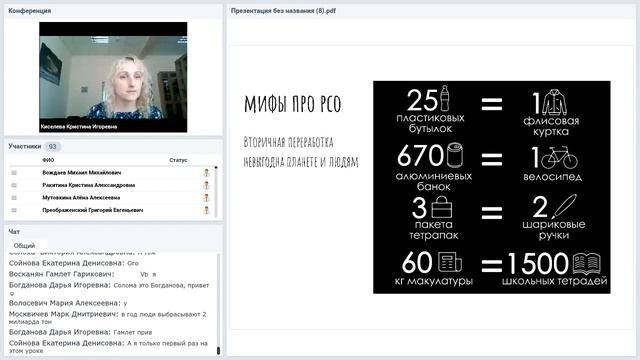
Task: Click the presentation file title Презентация без названия (8).pdf
Action: pos(283,11)
